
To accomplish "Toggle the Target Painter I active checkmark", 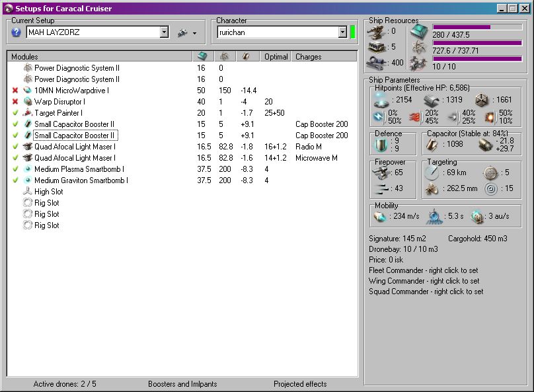I will pyautogui.click(x=15, y=113).
